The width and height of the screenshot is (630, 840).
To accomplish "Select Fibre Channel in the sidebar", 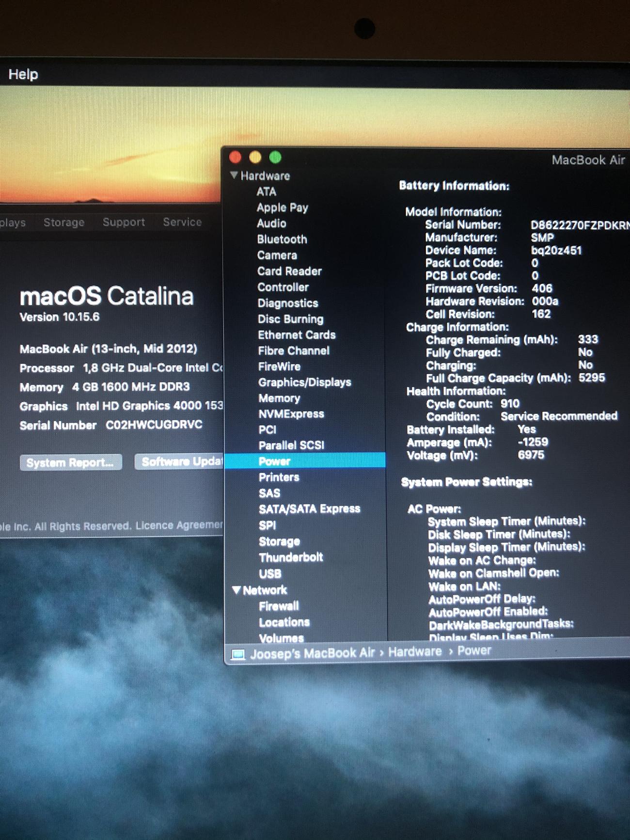I will [x=294, y=350].
